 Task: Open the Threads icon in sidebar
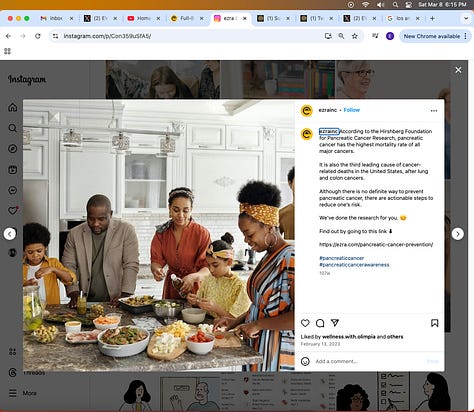pyautogui.click(x=13, y=372)
